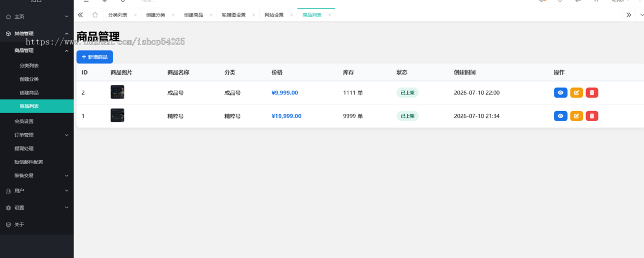Image resolution: width=644 pixels, height=258 pixels.
Task: Open 会员设置 in the sidebar
Action: tap(24, 121)
